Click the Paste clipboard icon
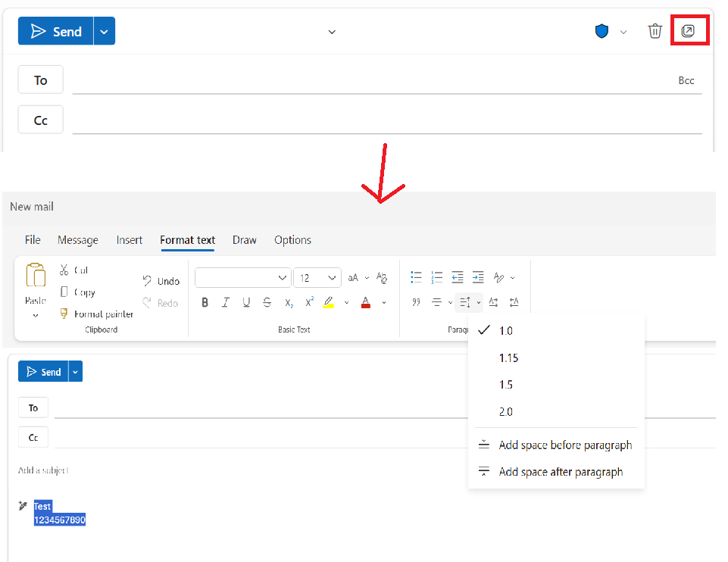 point(36,276)
